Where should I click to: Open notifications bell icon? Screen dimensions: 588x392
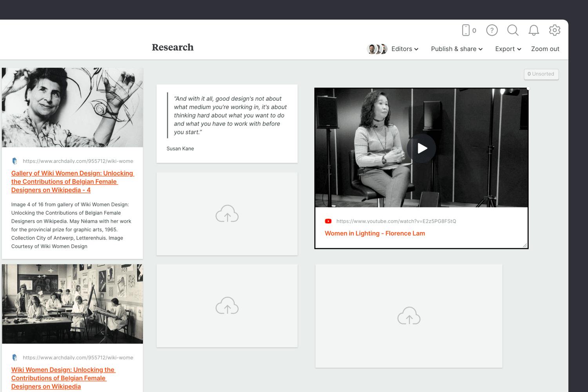(x=534, y=30)
